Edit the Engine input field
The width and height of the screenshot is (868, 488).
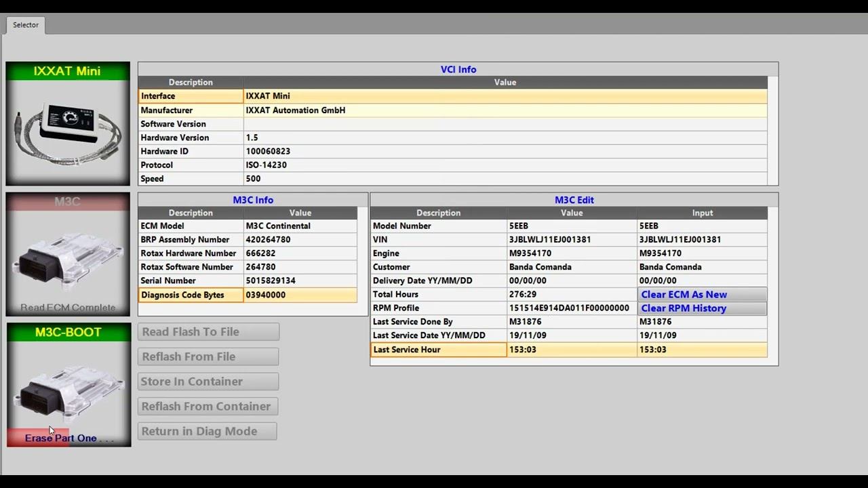coord(702,253)
